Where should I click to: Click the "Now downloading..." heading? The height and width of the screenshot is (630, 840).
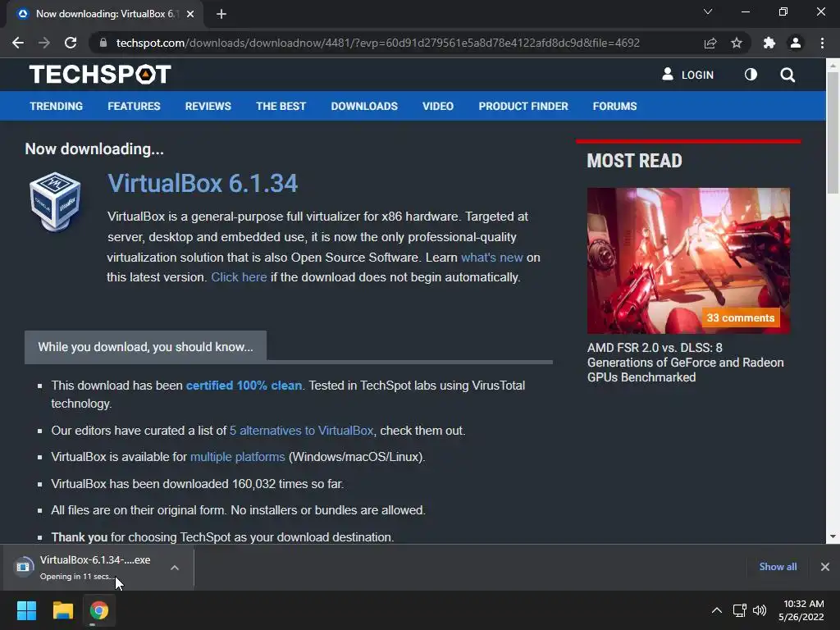click(x=94, y=149)
